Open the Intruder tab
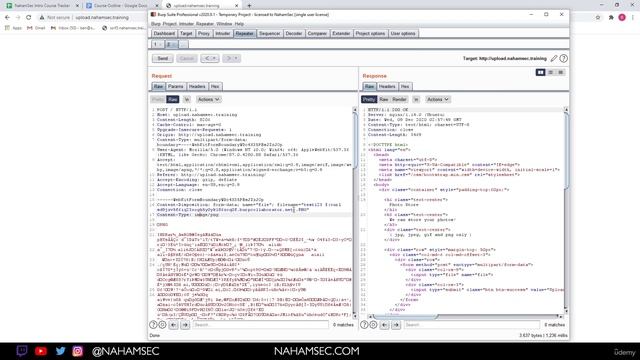The width and height of the screenshot is (640, 360). 223,33
